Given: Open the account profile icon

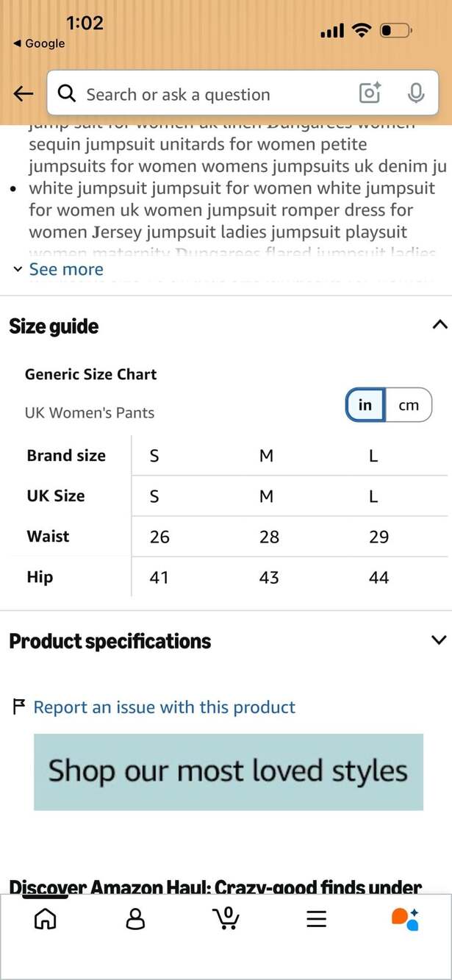Looking at the screenshot, I should (x=135, y=918).
